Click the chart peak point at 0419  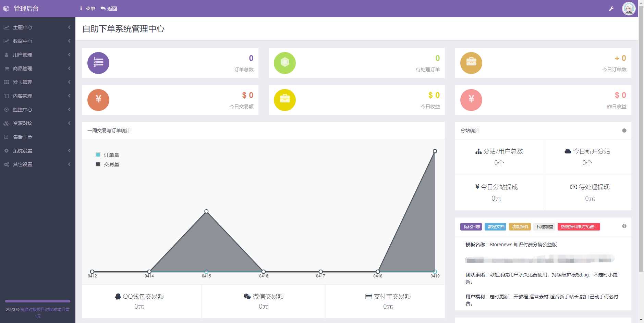tap(435, 151)
